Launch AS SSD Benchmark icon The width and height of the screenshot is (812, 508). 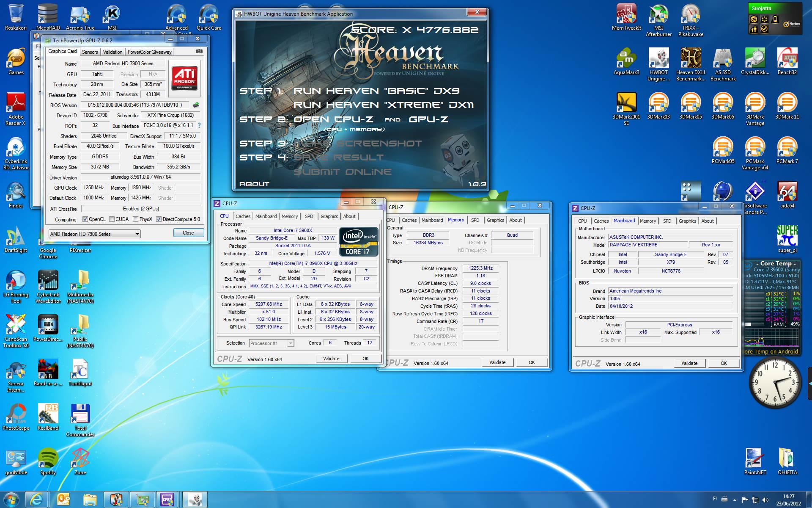pyautogui.click(x=723, y=65)
